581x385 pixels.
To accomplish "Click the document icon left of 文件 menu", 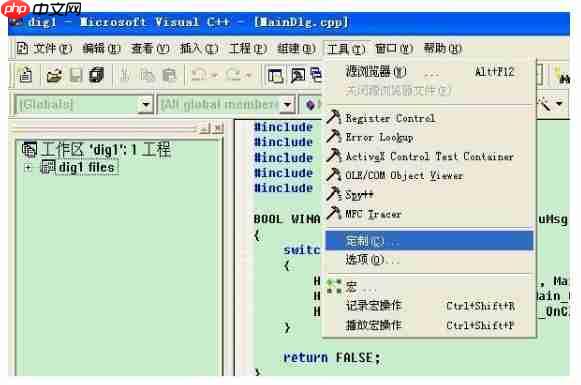I will [x=22, y=48].
